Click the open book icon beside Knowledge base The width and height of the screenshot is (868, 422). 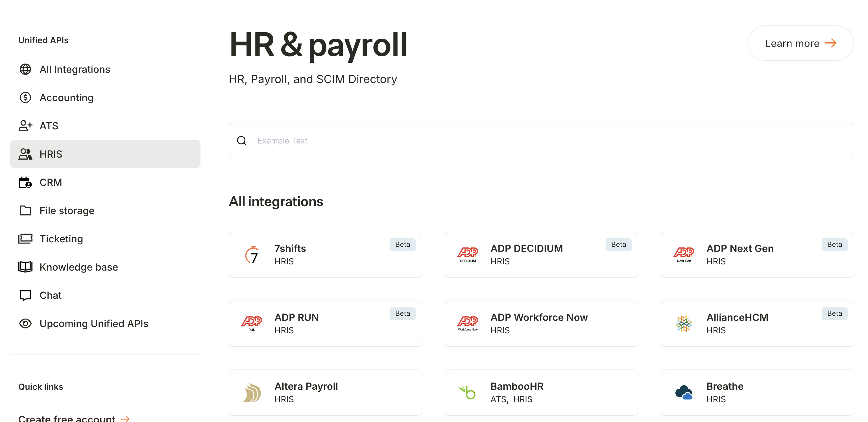click(25, 267)
